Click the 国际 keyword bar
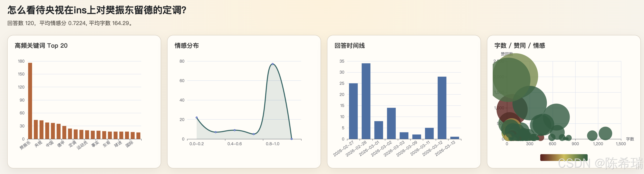Image resolution: width=644 pixels, height=174 pixels. point(132,136)
